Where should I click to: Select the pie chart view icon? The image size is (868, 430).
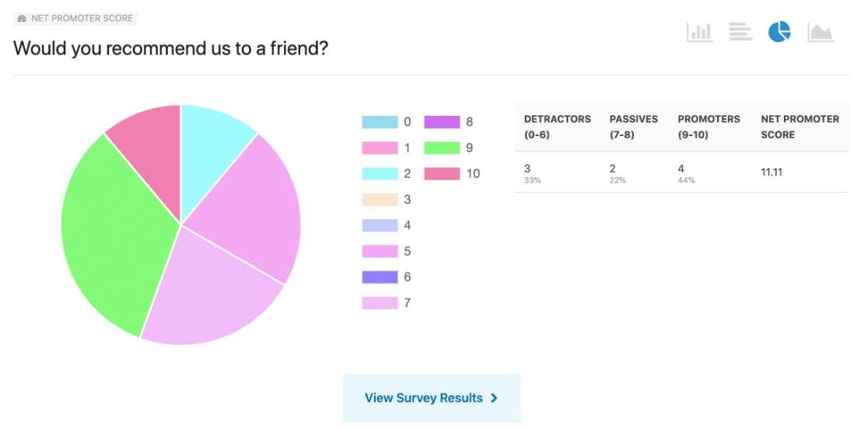779,32
